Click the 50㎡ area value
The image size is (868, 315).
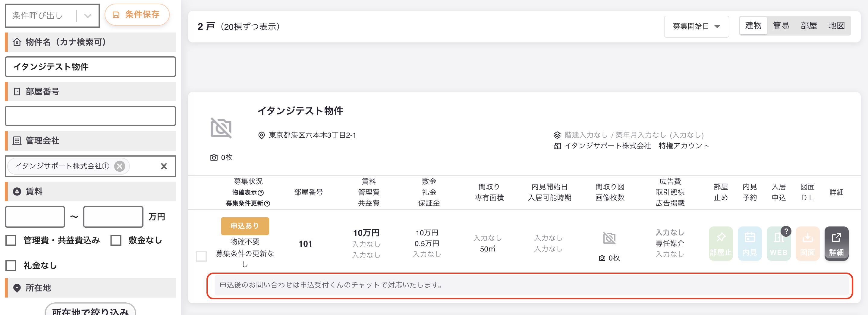pyautogui.click(x=488, y=249)
